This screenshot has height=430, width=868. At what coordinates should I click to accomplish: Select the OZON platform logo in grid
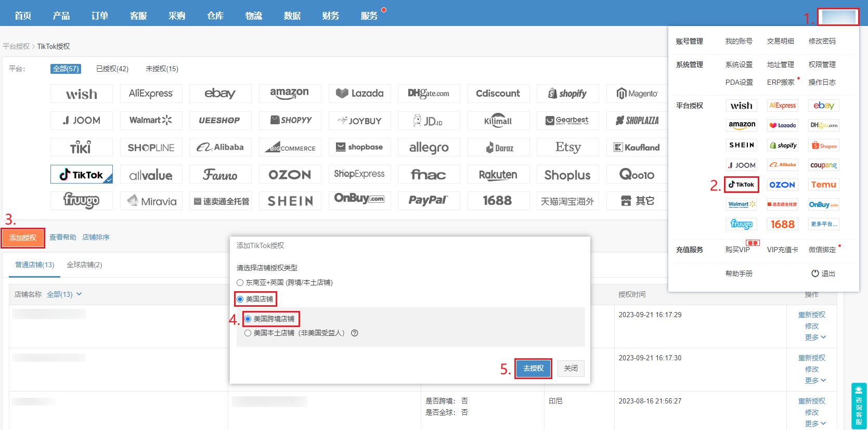click(x=290, y=174)
